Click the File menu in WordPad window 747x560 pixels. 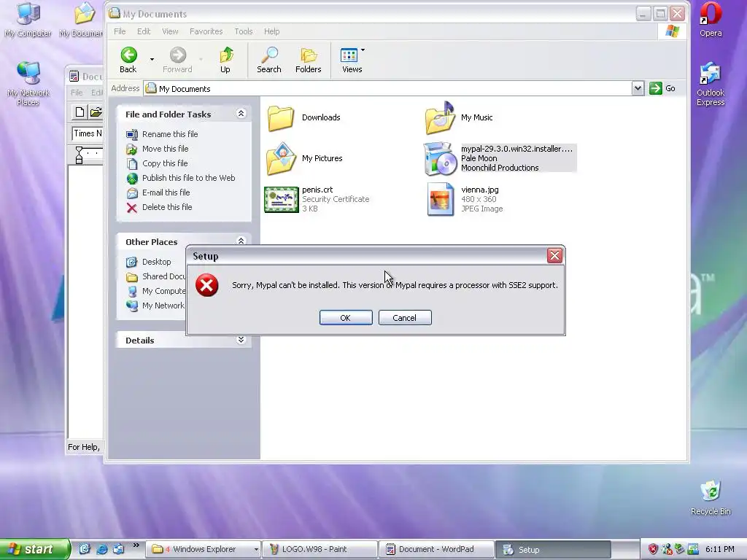click(77, 93)
